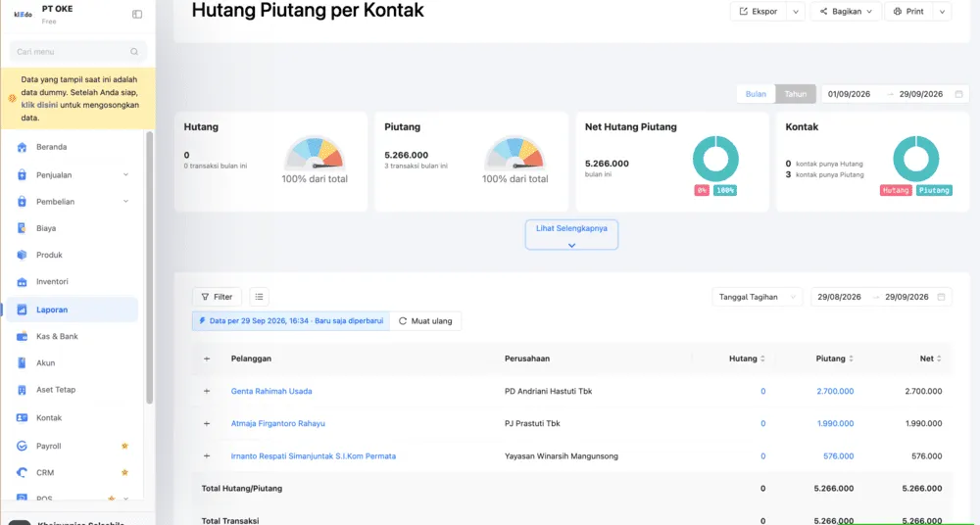The height and width of the screenshot is (525, 980).
Task: Click the Akun sidebar icon
Action: [x=22, y=363]
